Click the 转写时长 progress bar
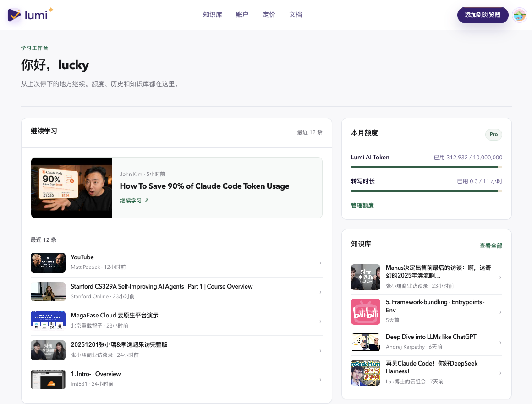The height and width of the screenshot is (404, 532). [x=427, y=191]
